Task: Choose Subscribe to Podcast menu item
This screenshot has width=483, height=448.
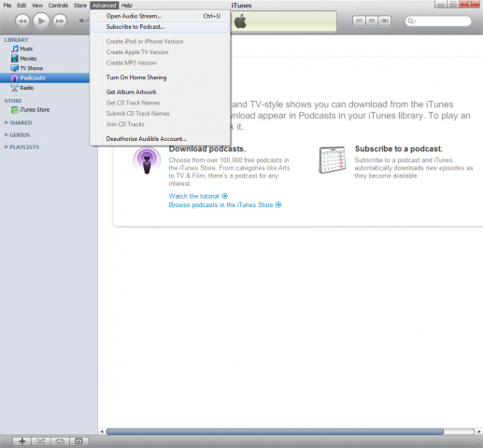Action: coord(160,27)
